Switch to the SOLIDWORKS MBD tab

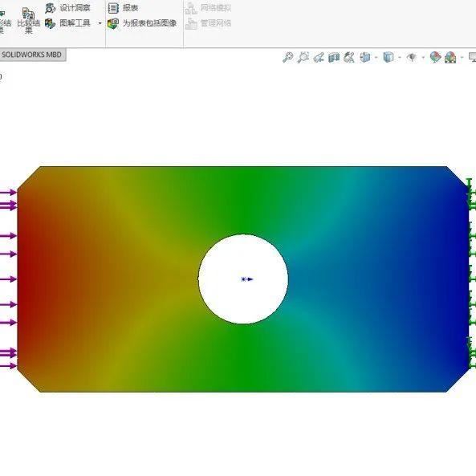(x=32, y=55)
